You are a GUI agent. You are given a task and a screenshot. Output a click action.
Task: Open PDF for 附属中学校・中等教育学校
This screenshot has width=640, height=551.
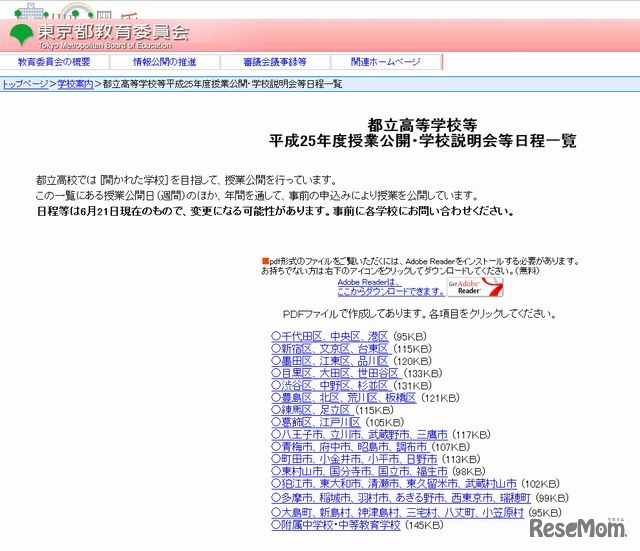pyautogui.click(x=336, y=525)
